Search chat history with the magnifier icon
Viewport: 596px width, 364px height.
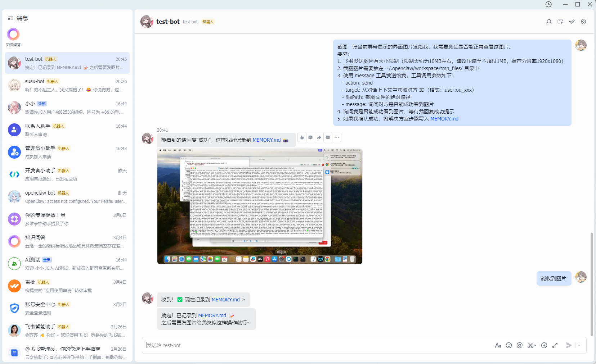pyautogui.click(x=549, y=22)
